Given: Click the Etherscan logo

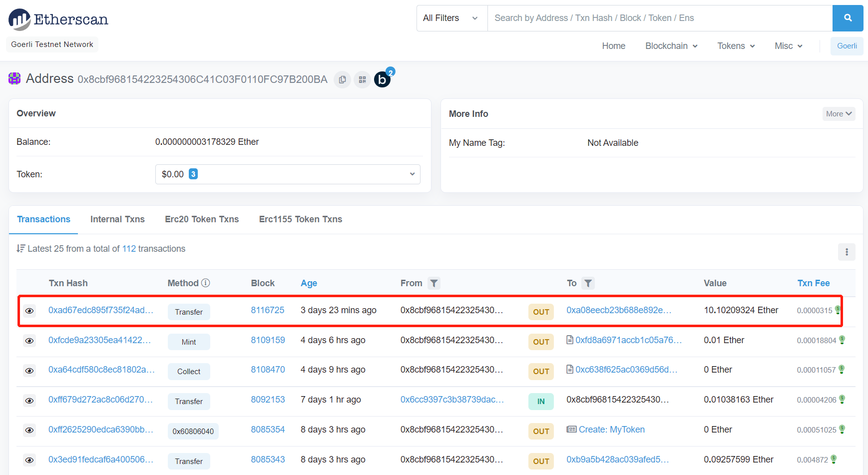Looking at the screenshot, I should [58, 19].
